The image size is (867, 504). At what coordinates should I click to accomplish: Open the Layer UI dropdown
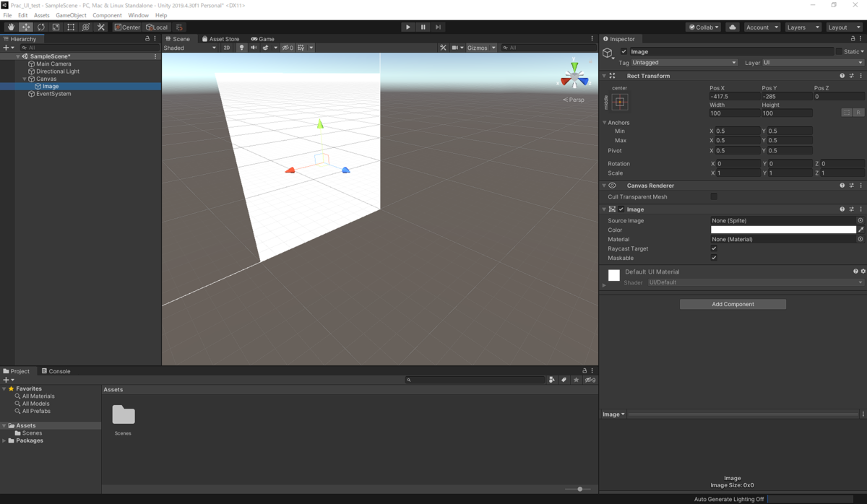coord(813,63)
